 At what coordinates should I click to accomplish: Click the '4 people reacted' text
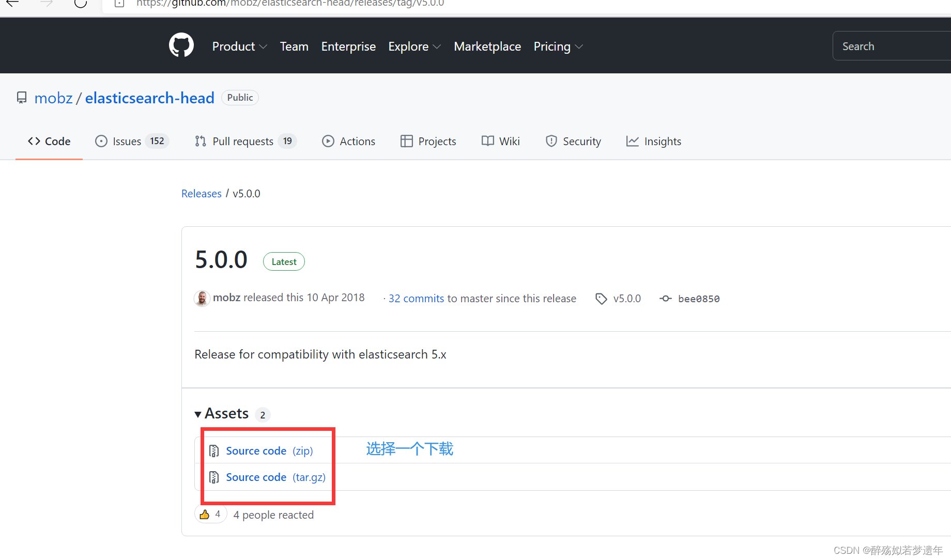click(273, 515)
